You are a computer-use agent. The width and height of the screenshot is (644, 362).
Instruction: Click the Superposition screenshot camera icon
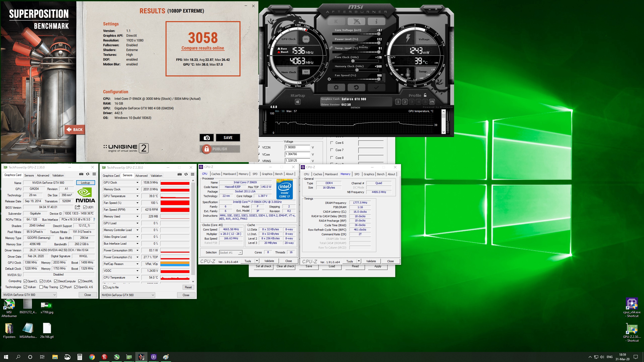(x=207, y=138)
